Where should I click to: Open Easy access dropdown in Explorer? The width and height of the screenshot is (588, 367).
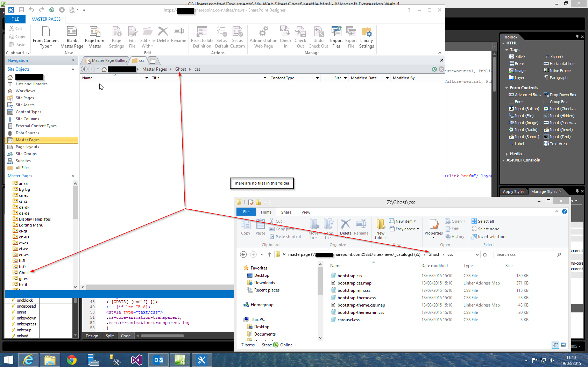pyautogui.click(x=404, y=229)
